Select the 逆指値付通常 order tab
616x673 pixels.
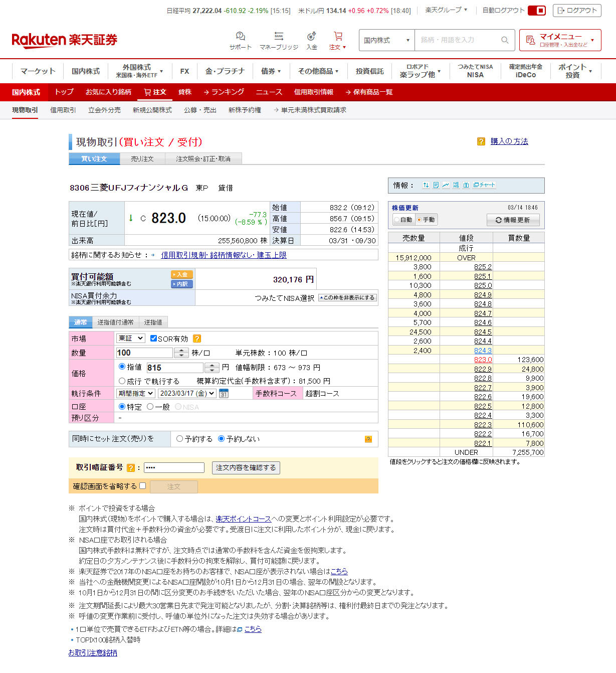tap(115, 322)
